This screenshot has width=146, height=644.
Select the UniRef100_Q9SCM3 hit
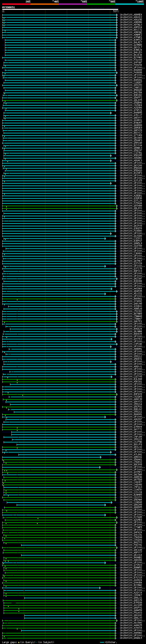click(131, 85)
